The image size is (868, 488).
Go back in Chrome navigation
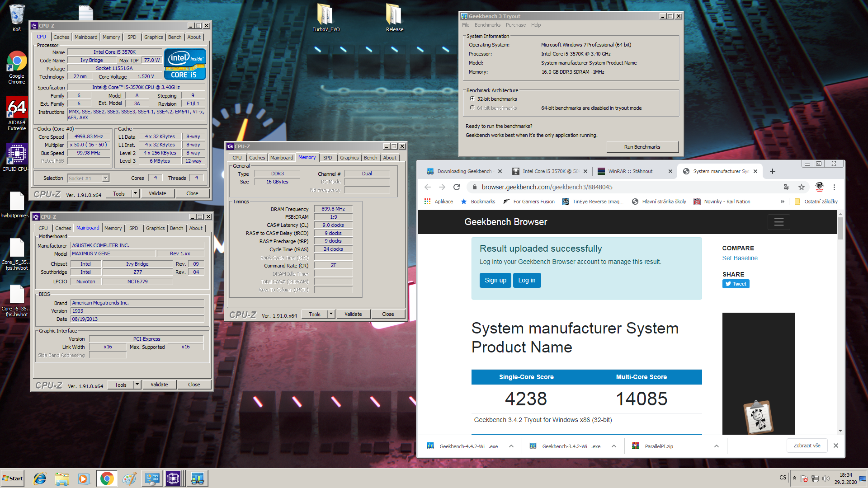tap(428, 187)
